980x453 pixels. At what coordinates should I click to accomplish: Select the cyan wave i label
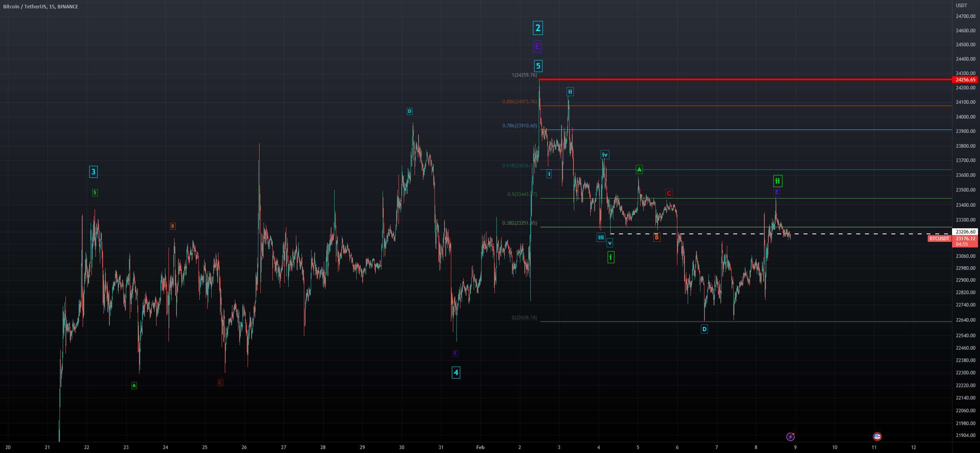(x=549, y=174)
